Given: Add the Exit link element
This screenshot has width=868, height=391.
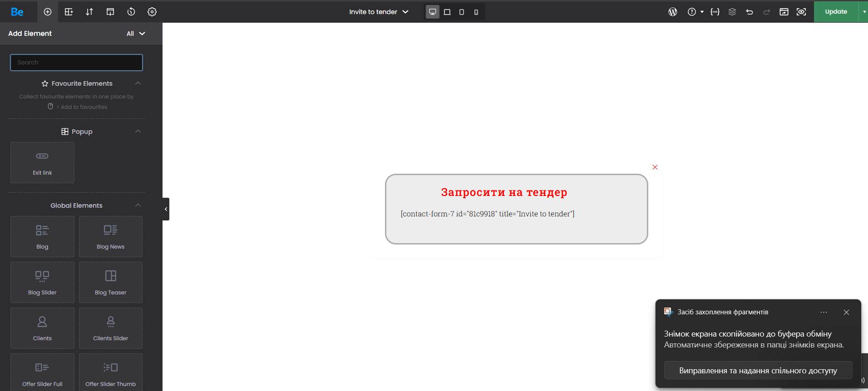Looking at the screenshot, I should pos(42,163).
